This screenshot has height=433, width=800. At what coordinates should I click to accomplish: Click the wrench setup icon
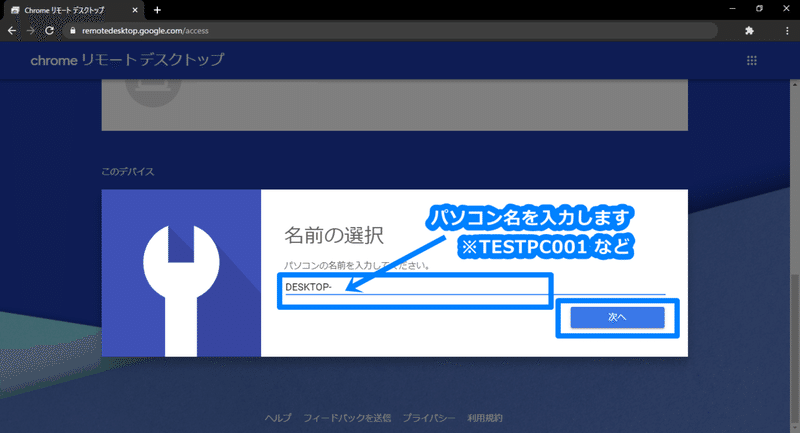(181, 291)
